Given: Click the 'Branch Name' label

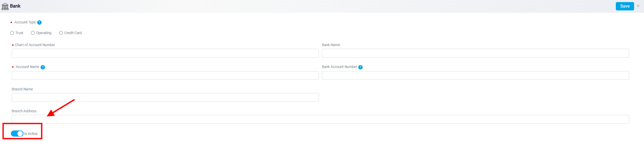Looking at the screenshot, I should click(x=22, y=89).
